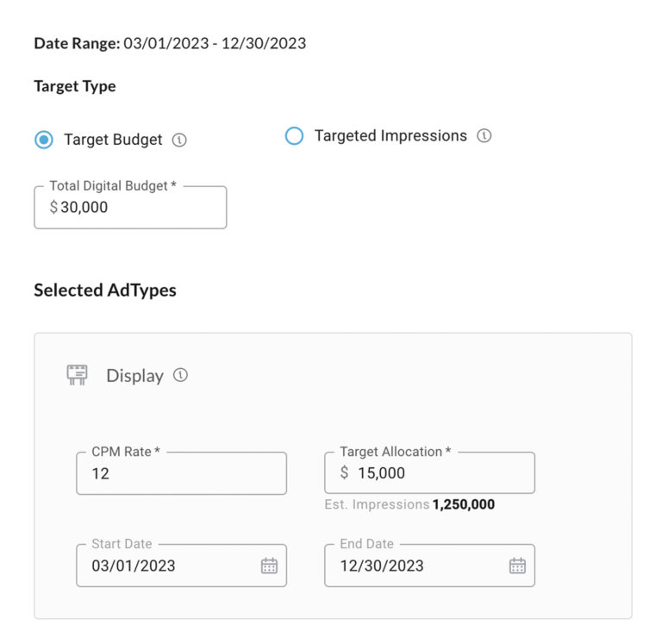Focus the Total Digital Budget value 30,000
Screen dimensions: 662x644
84,208
